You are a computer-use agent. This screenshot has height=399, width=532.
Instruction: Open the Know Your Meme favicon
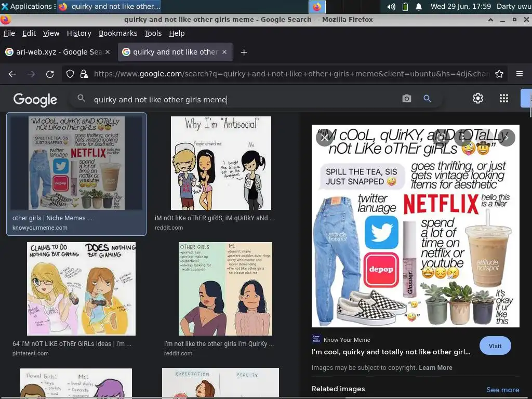coord(316,339)
